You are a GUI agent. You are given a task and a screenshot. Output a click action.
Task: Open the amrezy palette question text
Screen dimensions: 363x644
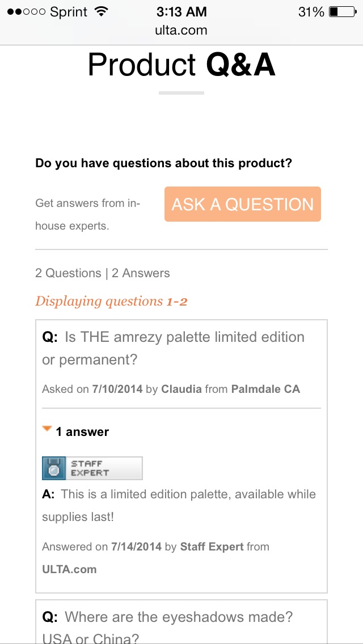[174, 348]
